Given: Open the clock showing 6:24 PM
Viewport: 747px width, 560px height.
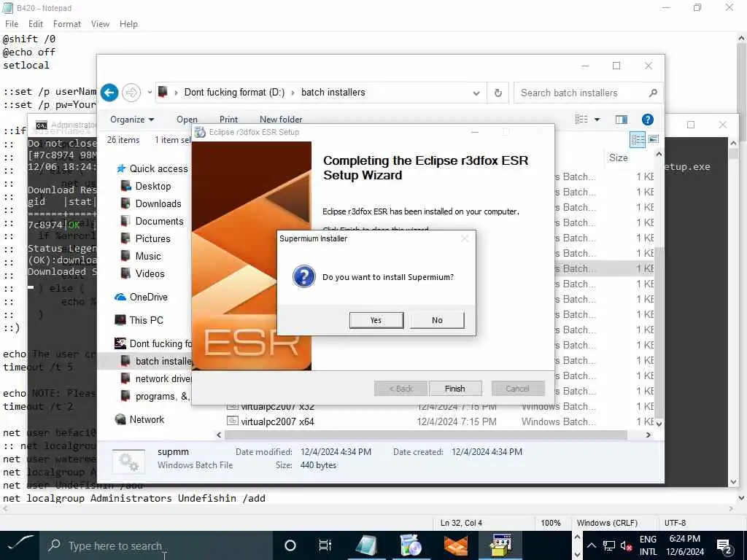Looking at the screenshot, I should tap(685, 545).
